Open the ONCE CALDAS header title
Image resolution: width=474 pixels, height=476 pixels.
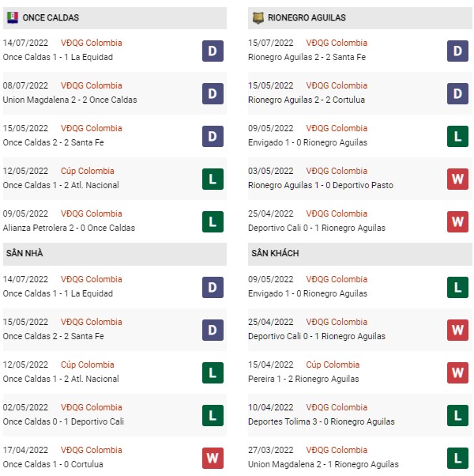(51, 17)
